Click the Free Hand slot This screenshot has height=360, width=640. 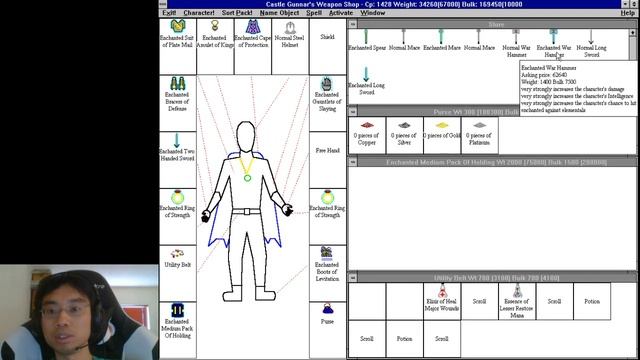pos(327,160)
